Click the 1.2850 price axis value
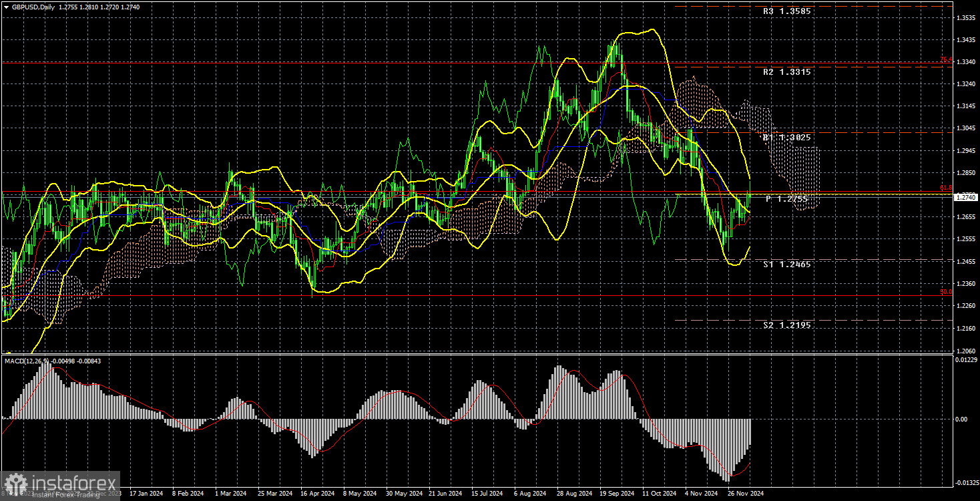This screenshot has height=501, width=980. coord(965,173)
